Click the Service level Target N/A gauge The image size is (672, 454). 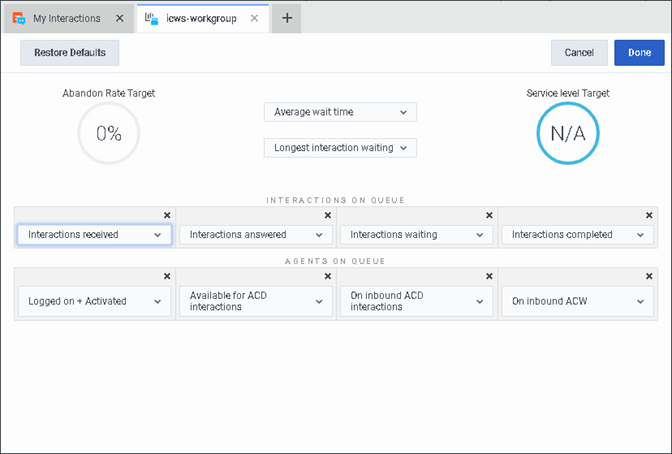[567, 134]
